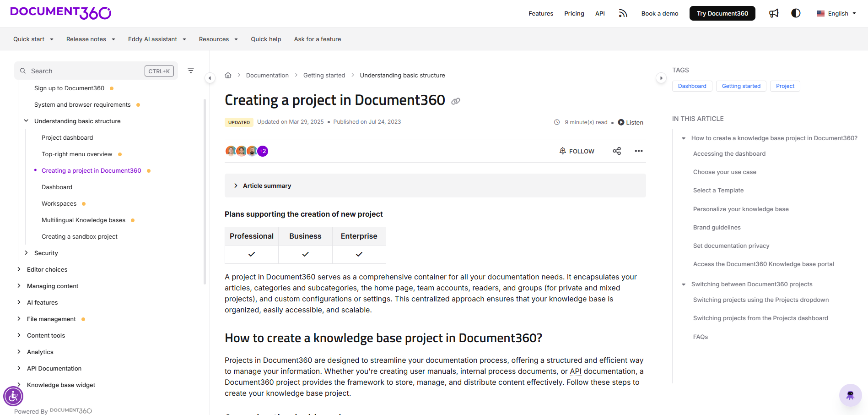
Task: Select the Dashboard tag
Action: coord(692,86)
